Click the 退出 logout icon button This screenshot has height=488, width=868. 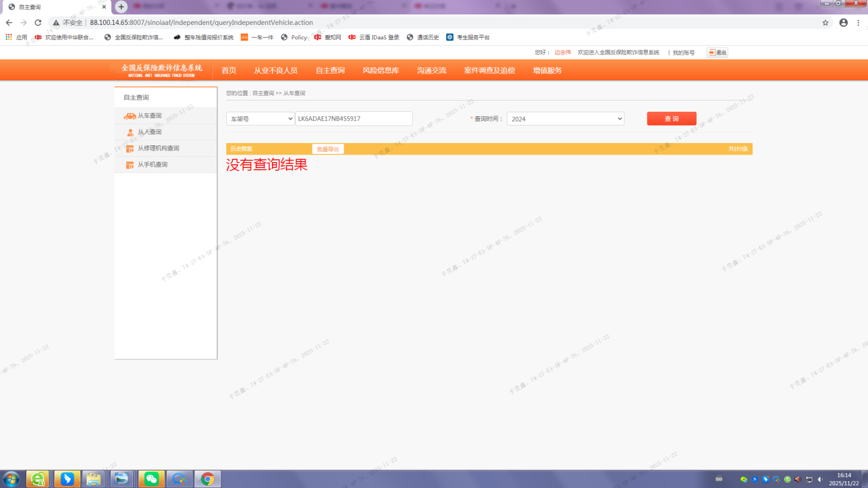[717, 53]
